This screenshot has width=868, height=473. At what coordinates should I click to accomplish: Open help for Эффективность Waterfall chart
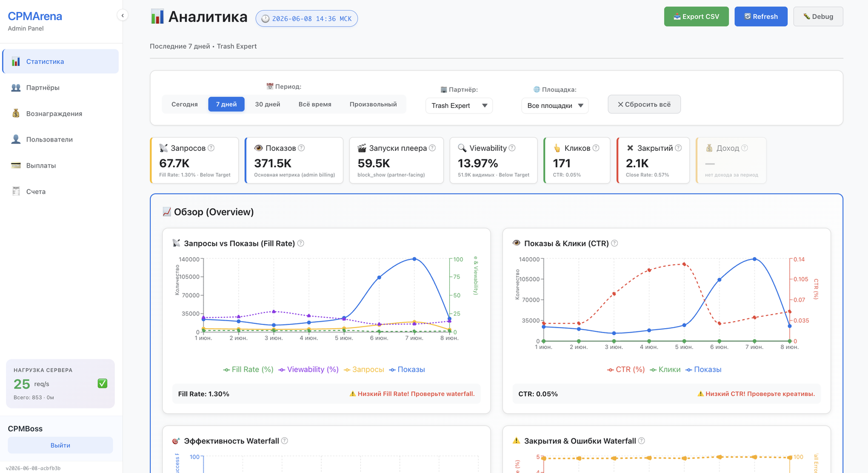[284, 440]
